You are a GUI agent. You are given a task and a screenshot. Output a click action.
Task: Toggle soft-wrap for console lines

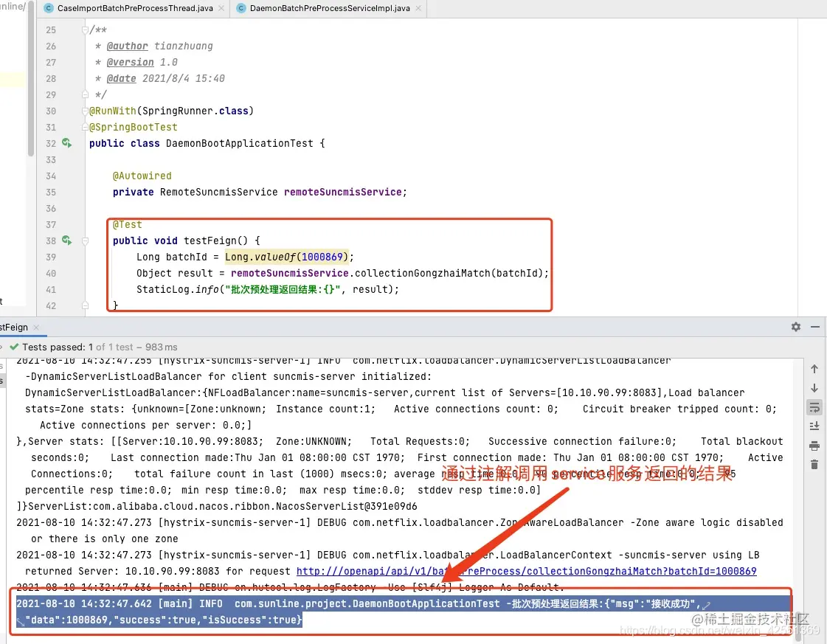(x=814, y=406)
